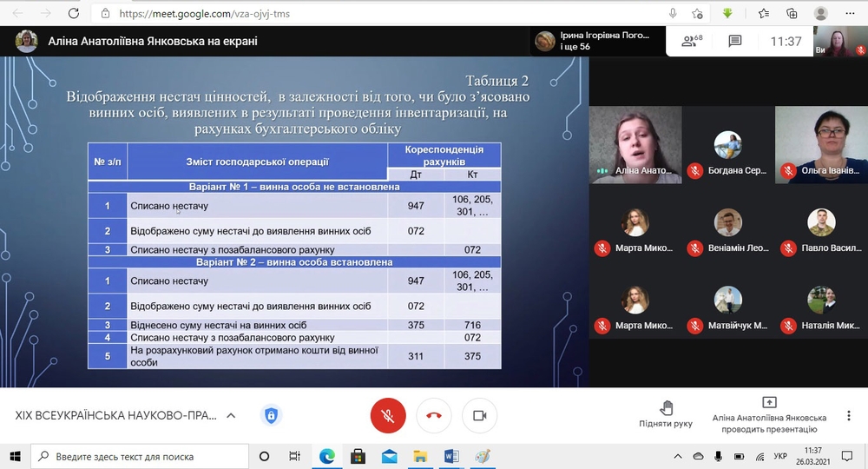868x469 pixels.
Task: Toggle the camera on
Action: [x=479, y=415]
